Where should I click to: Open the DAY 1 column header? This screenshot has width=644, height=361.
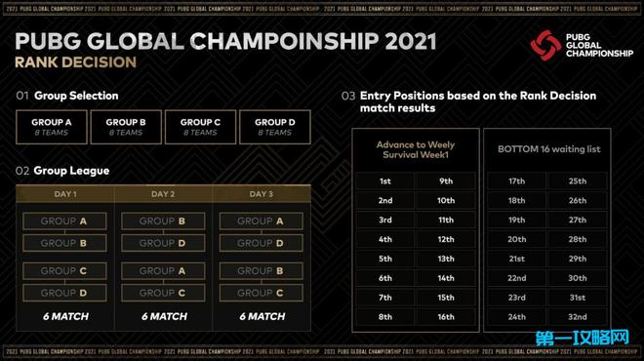coord(65,194)
